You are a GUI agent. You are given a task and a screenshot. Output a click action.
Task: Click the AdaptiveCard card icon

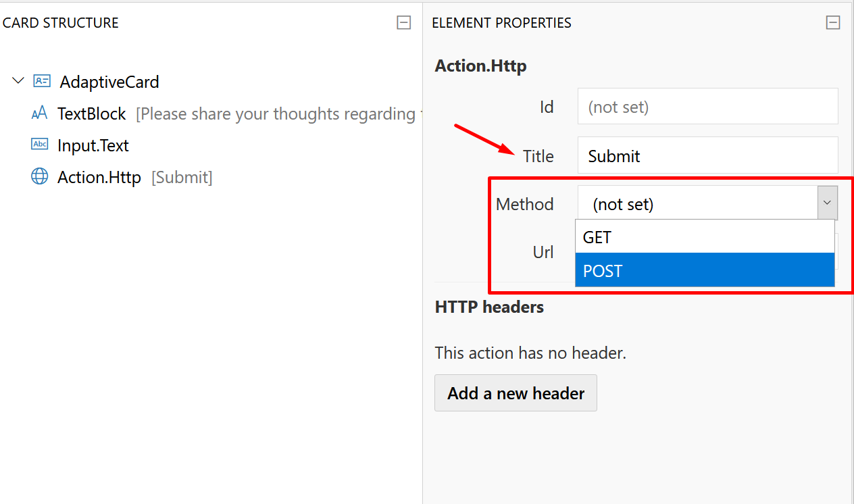tap(42, 81)
